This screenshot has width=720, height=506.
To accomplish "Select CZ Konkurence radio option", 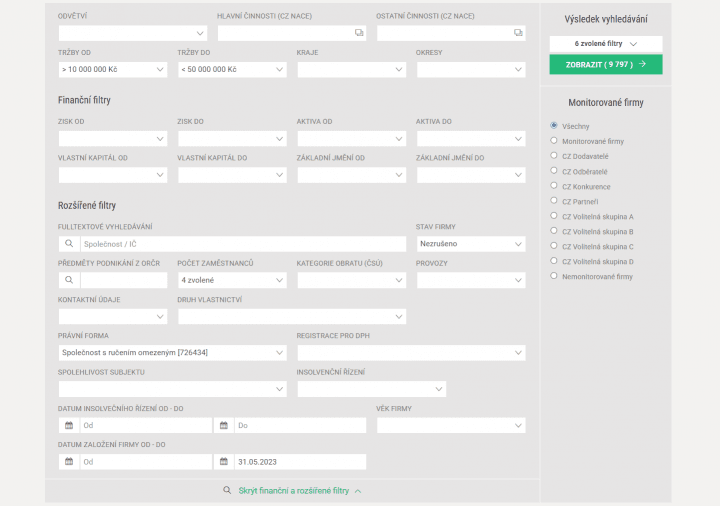I will 554,186.
